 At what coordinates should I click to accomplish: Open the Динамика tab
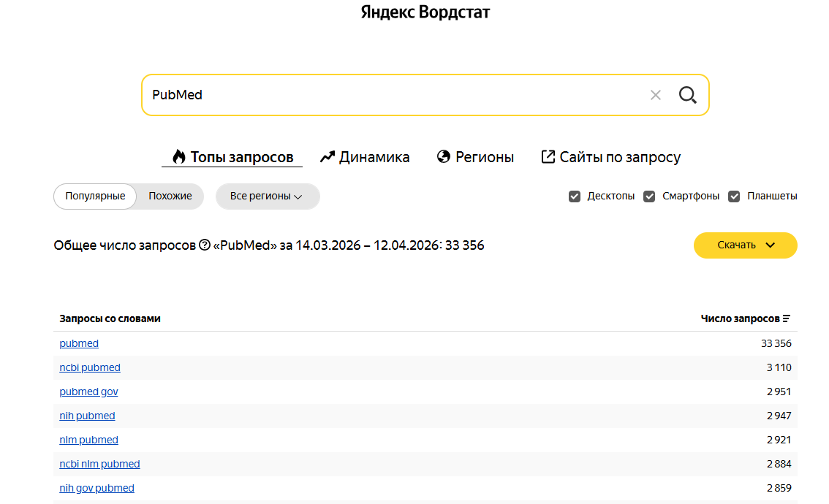(x=365, y=157)
